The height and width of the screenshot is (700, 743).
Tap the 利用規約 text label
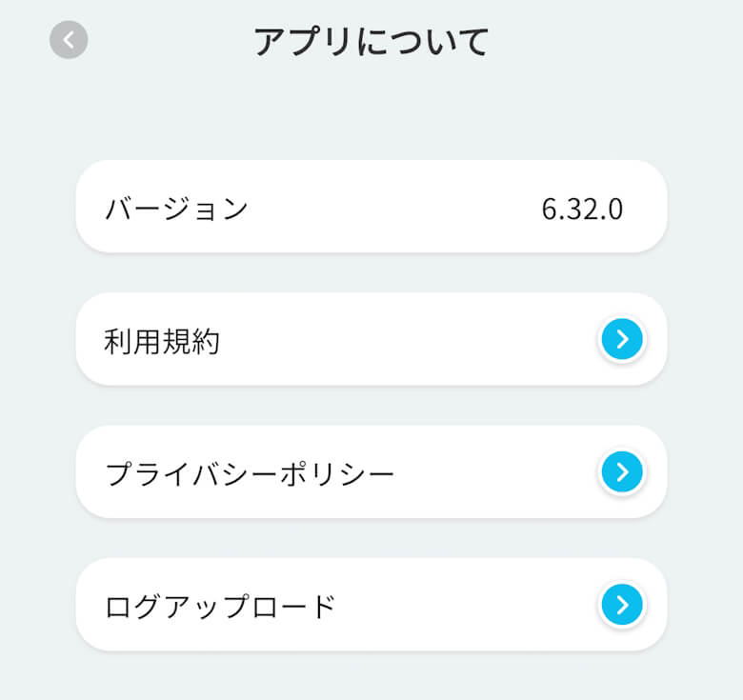click(x=162, y=341)
